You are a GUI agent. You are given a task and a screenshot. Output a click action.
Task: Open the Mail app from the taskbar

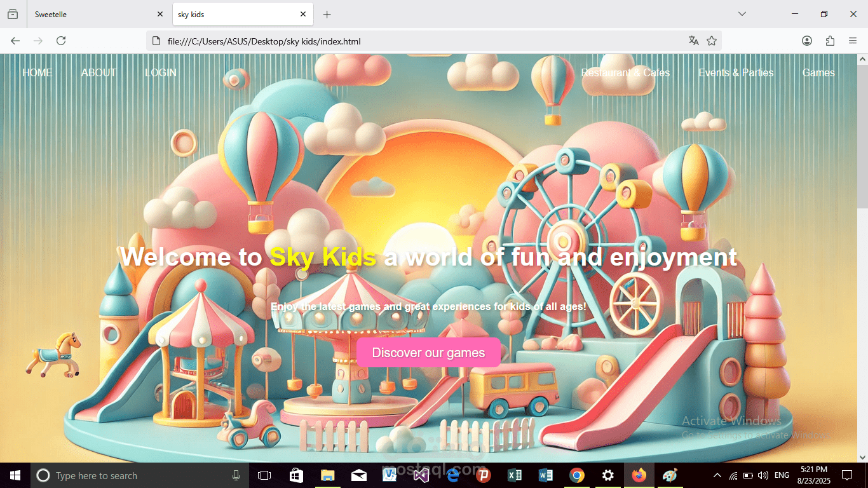pyautogui.click(x=358, y=475)
